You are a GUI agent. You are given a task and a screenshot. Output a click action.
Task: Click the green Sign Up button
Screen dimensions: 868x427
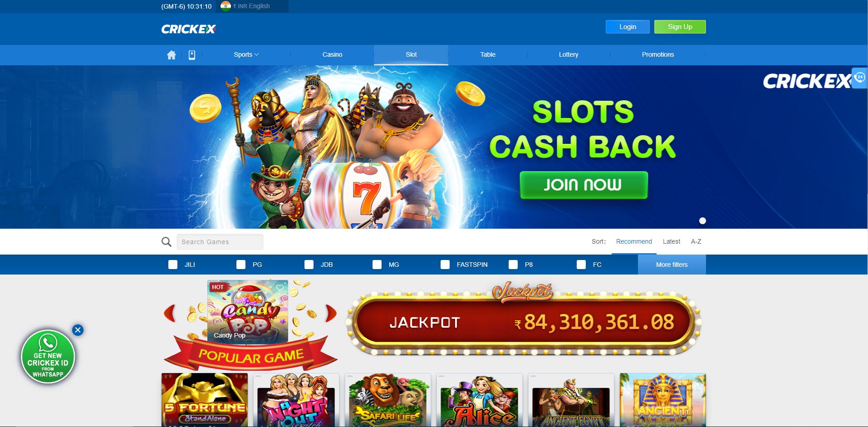coord(680,27)
